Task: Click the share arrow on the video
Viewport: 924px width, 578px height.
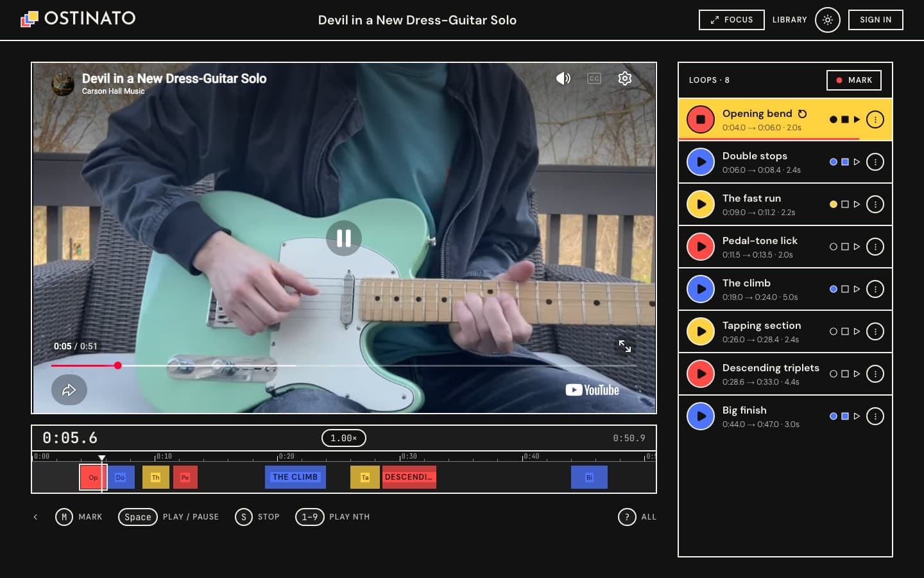Action: click(x=69, y=390)
